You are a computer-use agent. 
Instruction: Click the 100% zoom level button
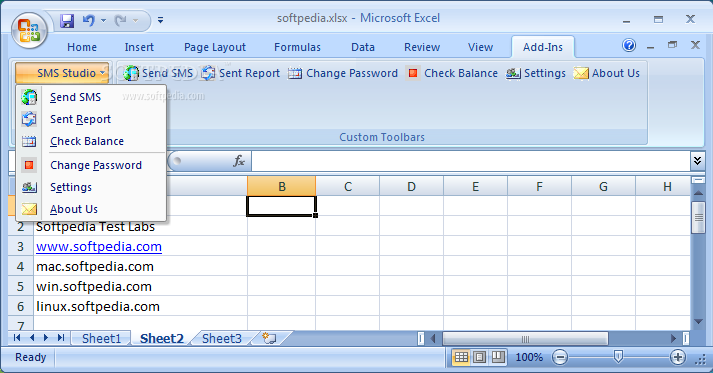[529, 358]
